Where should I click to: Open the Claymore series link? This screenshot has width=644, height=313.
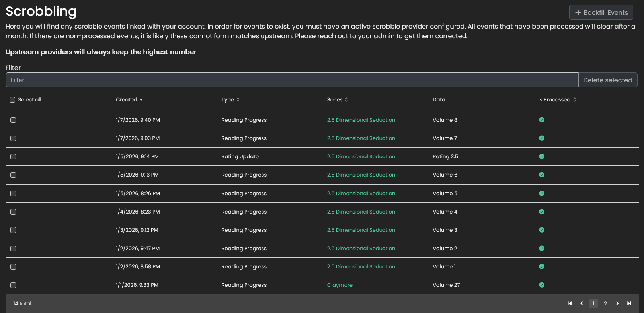click(x=340, y=285)
